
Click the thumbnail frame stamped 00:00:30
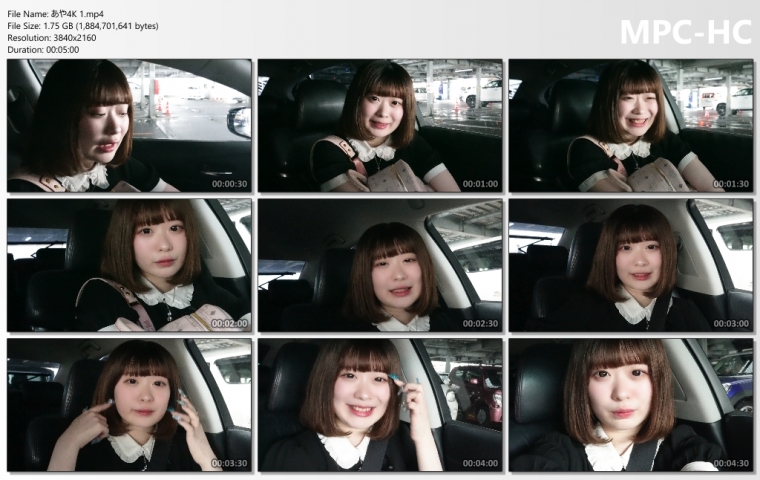129,125
